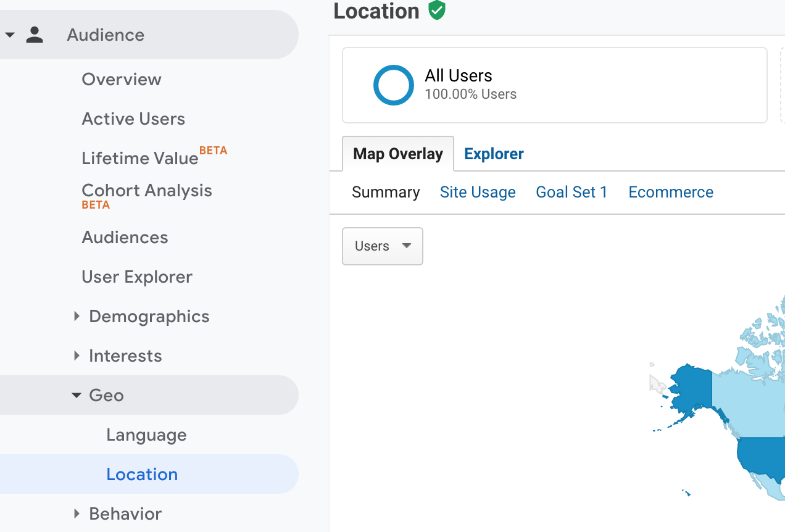Open the Language report under Geo
This screenshot has height=532, width=785.
[x=146, y=434]
